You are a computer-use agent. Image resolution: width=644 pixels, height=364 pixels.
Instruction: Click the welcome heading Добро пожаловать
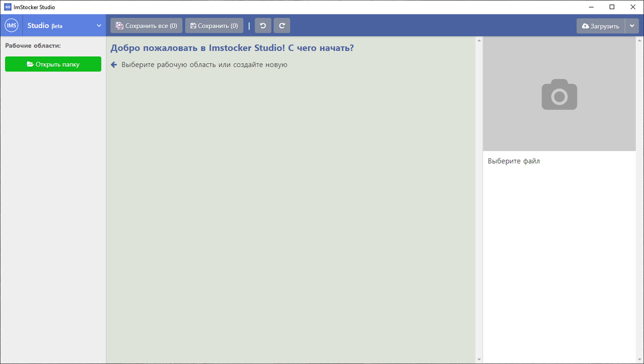click(x=232, y=48)
